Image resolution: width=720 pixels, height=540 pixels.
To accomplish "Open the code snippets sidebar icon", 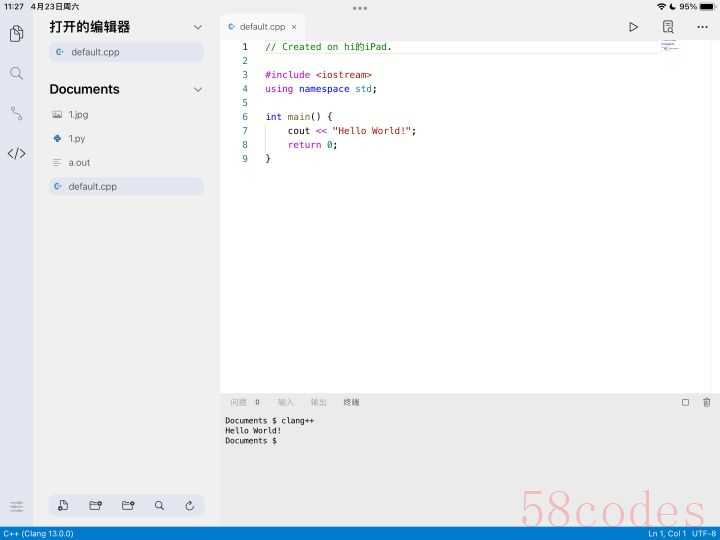I will pos(17,153).
